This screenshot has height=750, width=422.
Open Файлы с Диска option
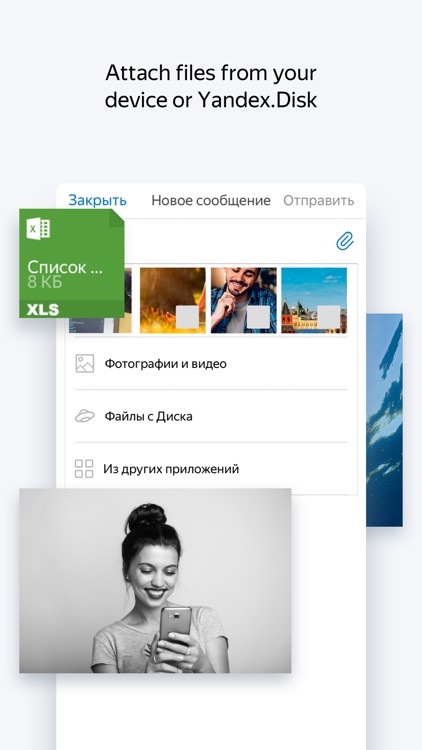[211, 416]
